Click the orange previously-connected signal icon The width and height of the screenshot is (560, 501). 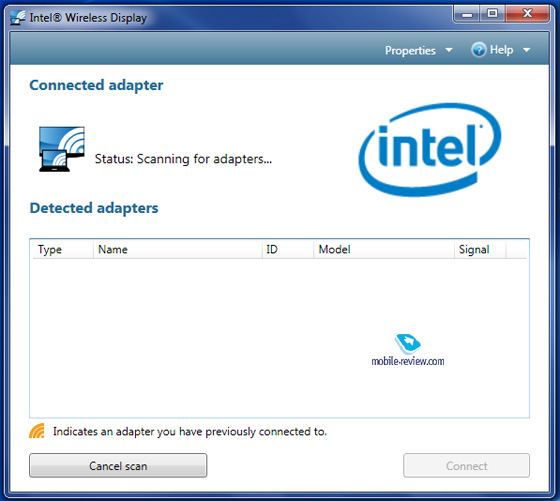[37, 431]
